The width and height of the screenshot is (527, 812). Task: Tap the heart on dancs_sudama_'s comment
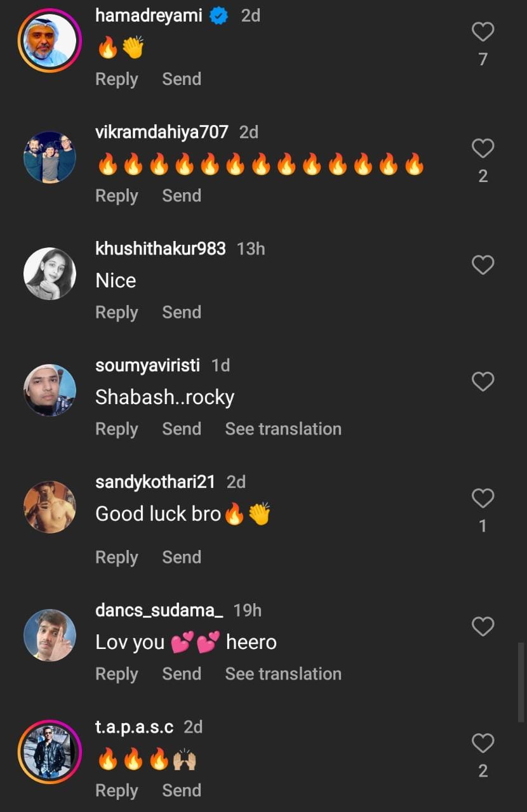coord(483,627)
